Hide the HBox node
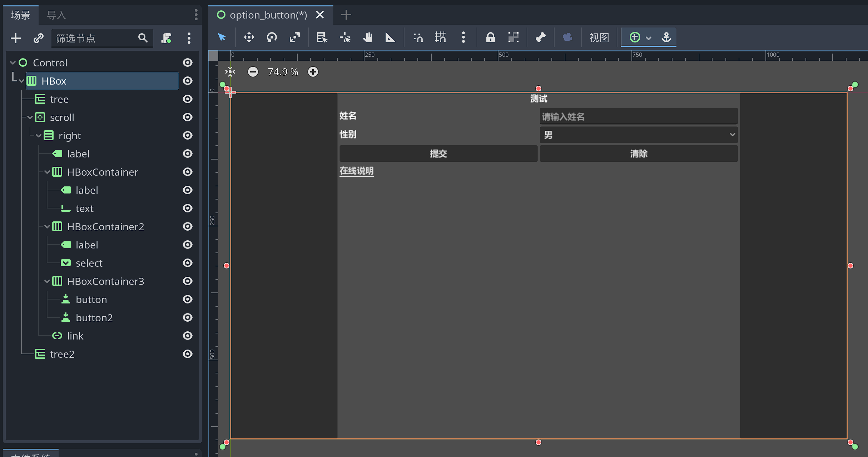The width and height of the screenshot is (868, 457). coord(188,81)
